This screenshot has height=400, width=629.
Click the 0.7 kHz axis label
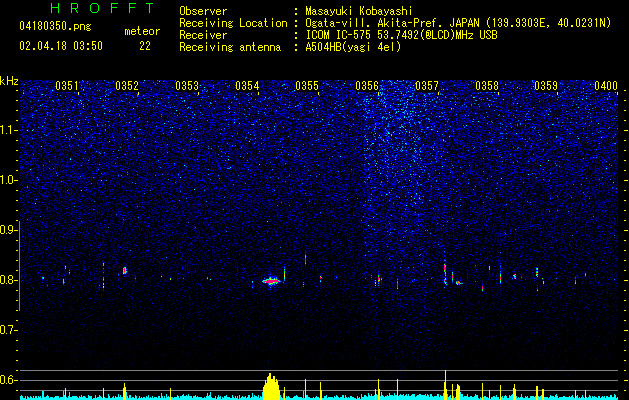(8, 330)
